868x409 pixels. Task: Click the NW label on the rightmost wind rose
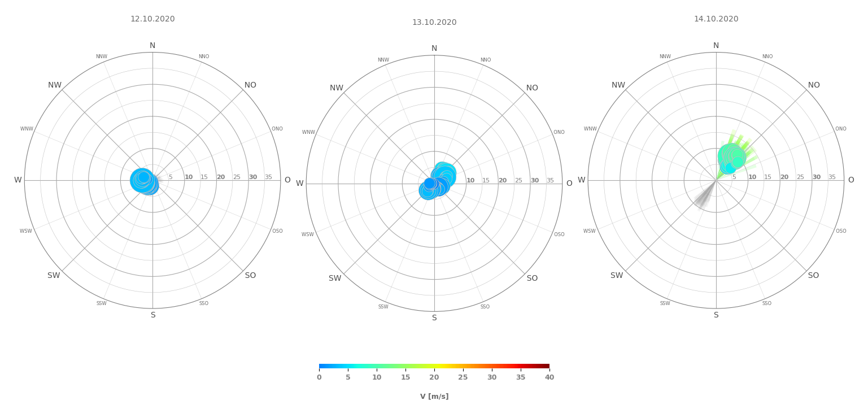(x=618, y=84)
